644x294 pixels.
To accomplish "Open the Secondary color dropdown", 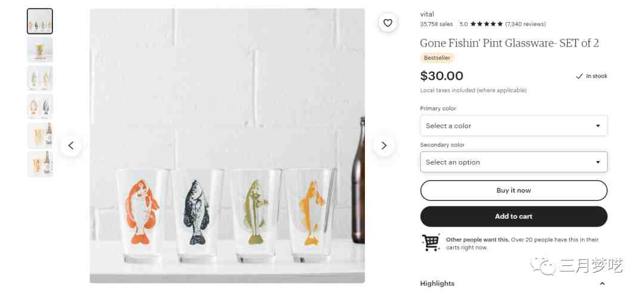I will coord(513,162).
